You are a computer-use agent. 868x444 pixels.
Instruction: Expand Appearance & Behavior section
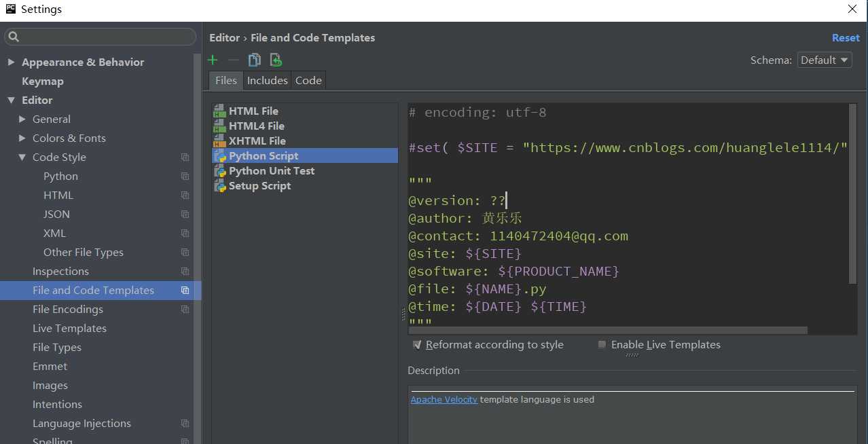click(x=11, y=62)
